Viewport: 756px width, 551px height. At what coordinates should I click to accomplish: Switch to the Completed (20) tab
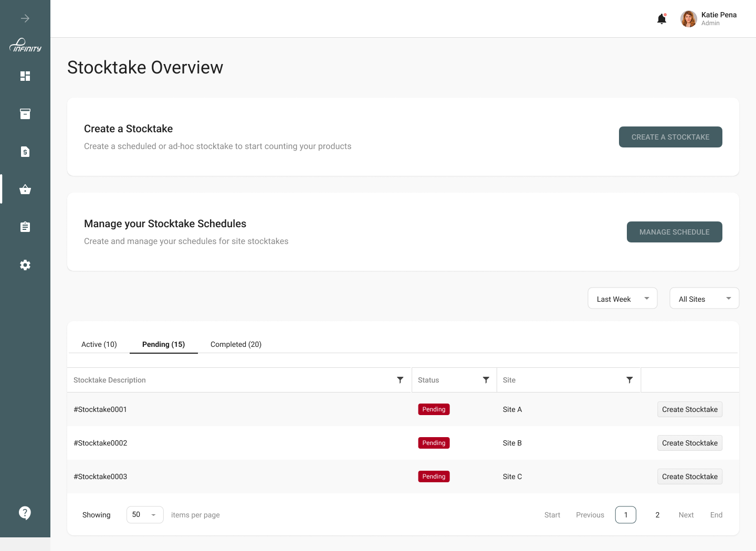236,344
